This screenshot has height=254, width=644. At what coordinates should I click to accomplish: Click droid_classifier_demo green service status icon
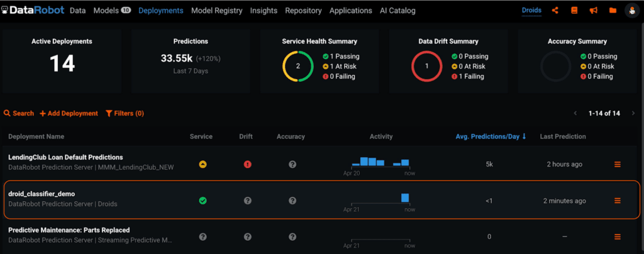pos(203,201)
